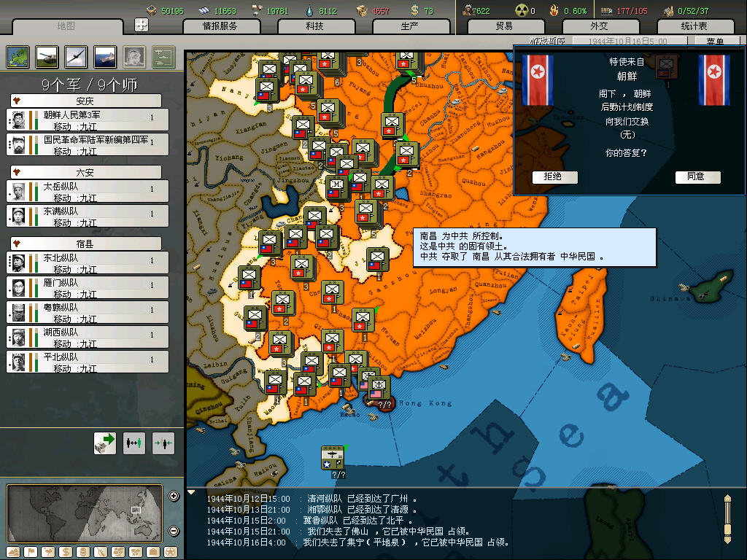Click the date display 1944年10月16日
Image resolution: width=747 pixels, height=560 pixels.
630,41
